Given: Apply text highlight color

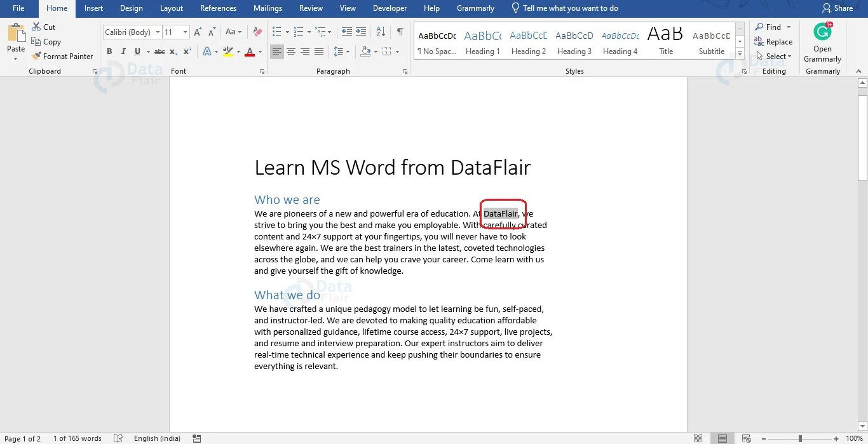Looking at the screenshot, I should (227, 51).
